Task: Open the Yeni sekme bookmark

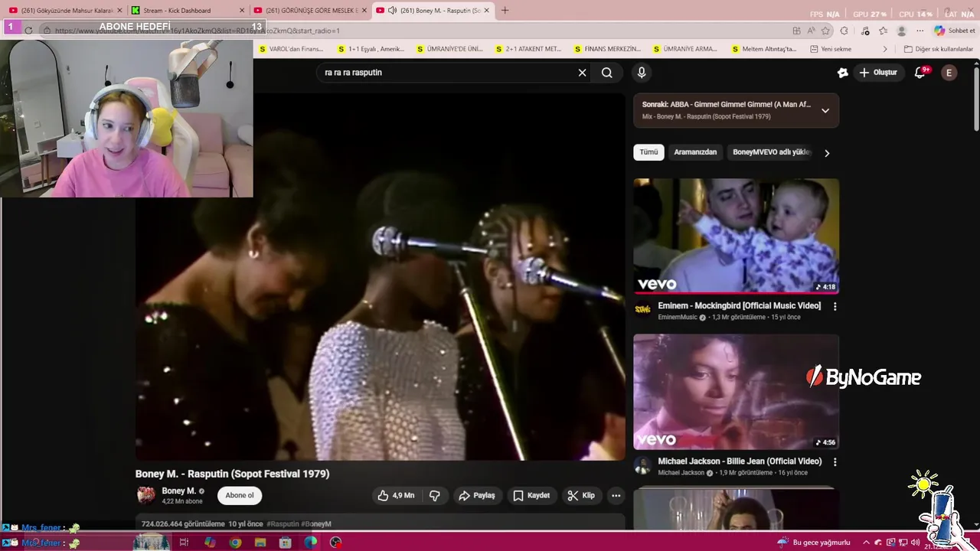Action: (x=831, y=49)
